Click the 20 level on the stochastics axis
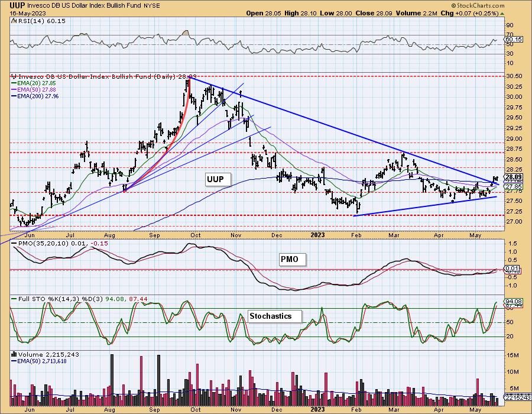532x414 pixels. [510, 337]
